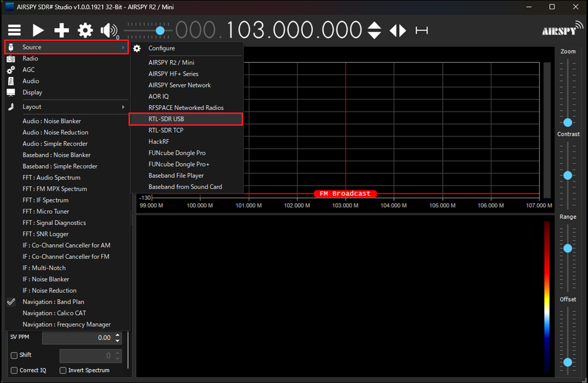Image resolution: width=588 pixels, height=383 pixels.
Task: Click the Band Plan checkmark icon
Action: coord(11,302)
